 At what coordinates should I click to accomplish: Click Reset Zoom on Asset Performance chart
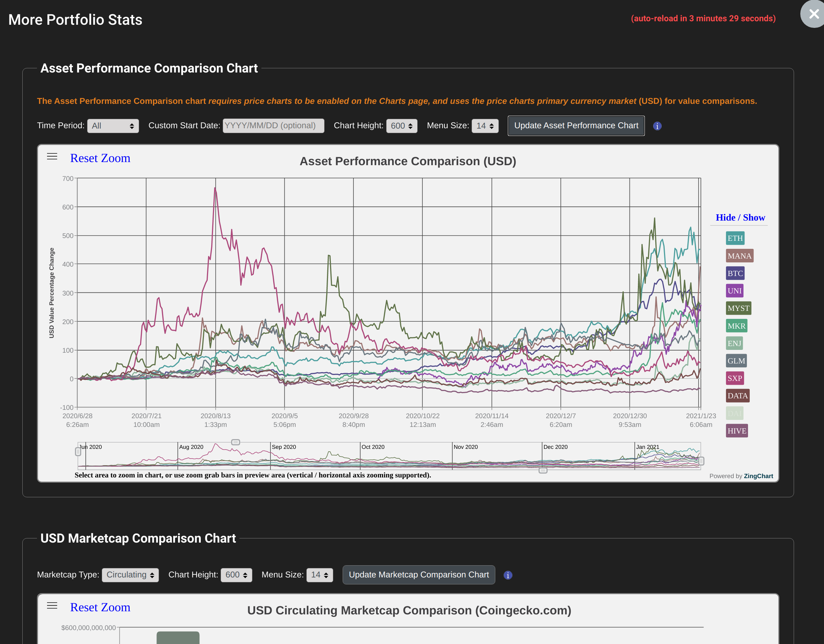tap(100, 158)
